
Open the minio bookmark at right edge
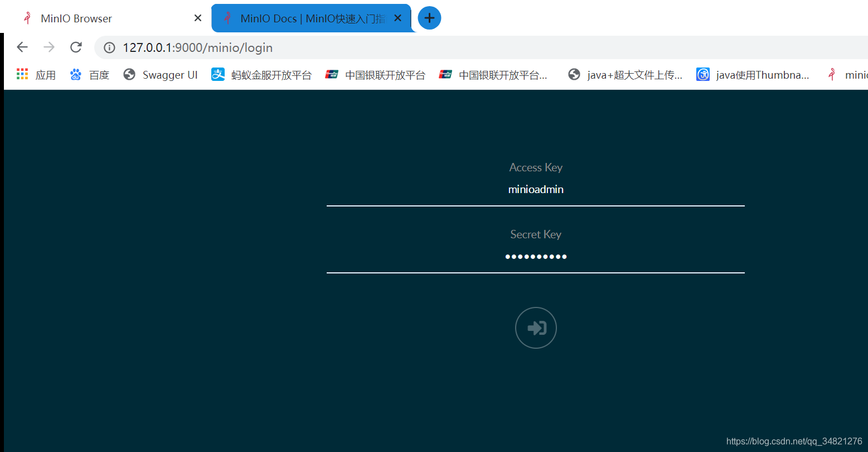coord(846,75)
